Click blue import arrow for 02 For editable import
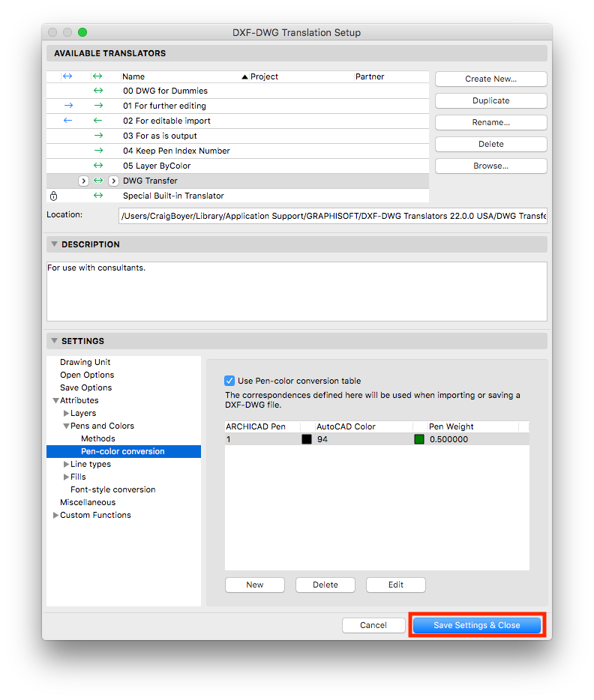Viewport: 594px width, 700px height. coord(68,121)
